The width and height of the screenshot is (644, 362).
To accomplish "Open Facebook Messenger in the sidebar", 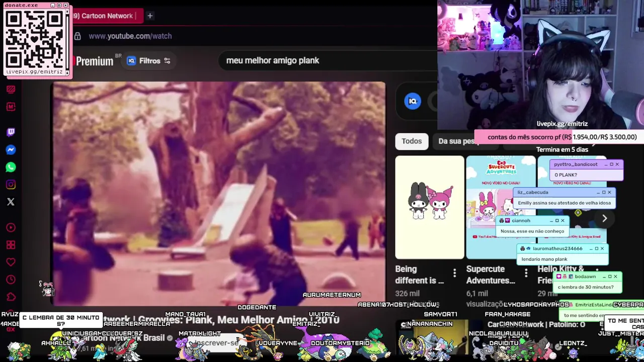I will [x=11, y=150].
